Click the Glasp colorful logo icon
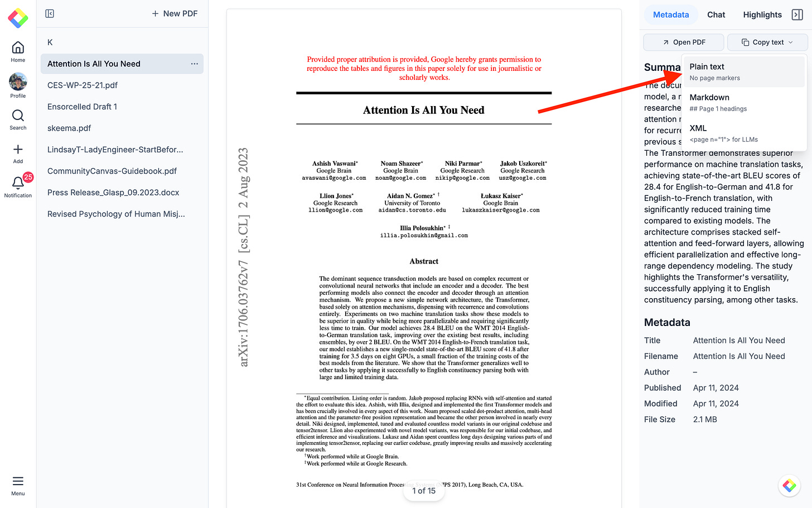This screenshot has height=508, width=812. click(18, 18)
